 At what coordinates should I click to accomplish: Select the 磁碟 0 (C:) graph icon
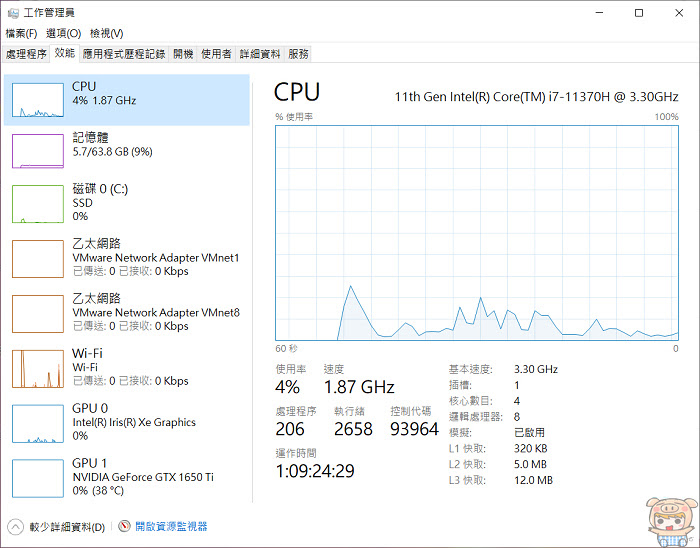point(37,204)
